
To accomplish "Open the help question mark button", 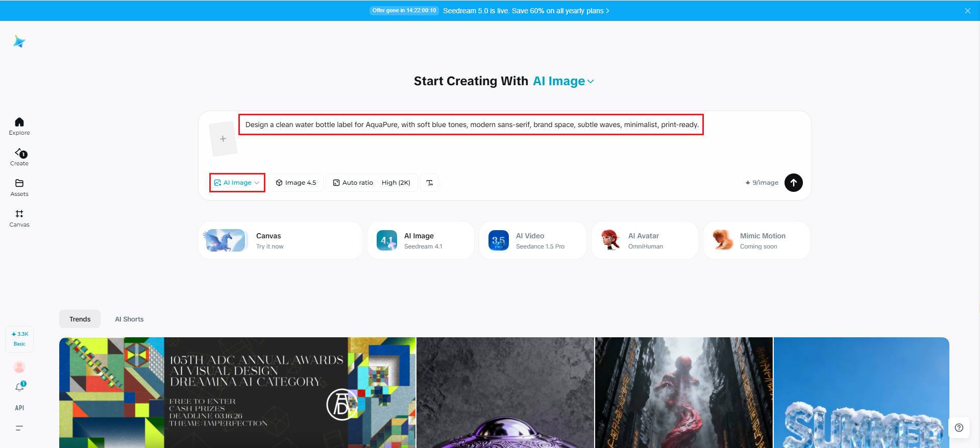I will coord(959,428).
